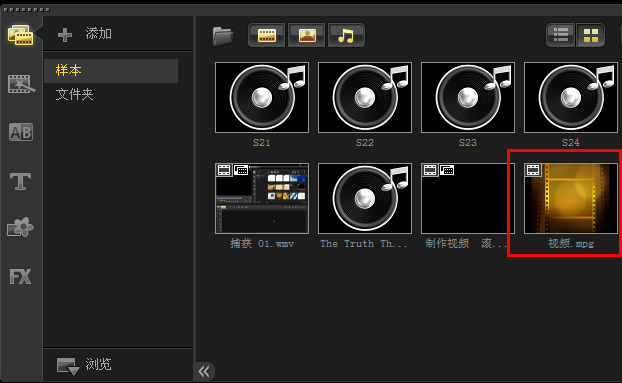Switch to thumbnail grid view

(590, 35)
